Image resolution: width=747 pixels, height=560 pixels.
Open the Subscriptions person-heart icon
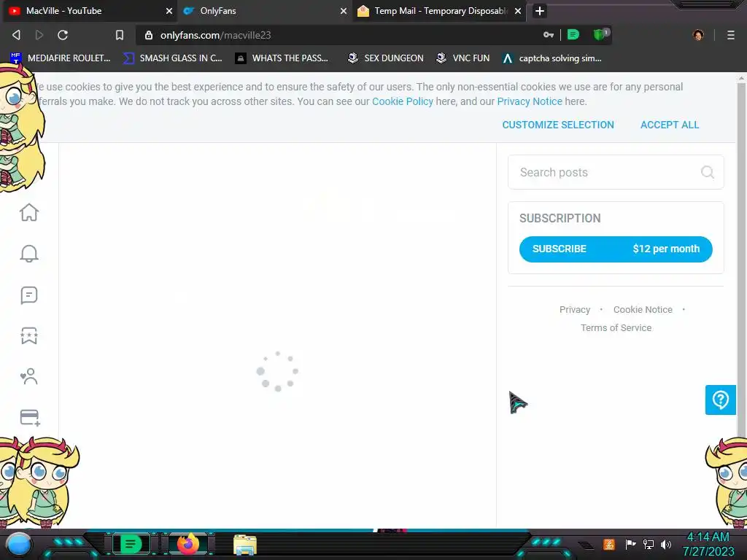29,376
